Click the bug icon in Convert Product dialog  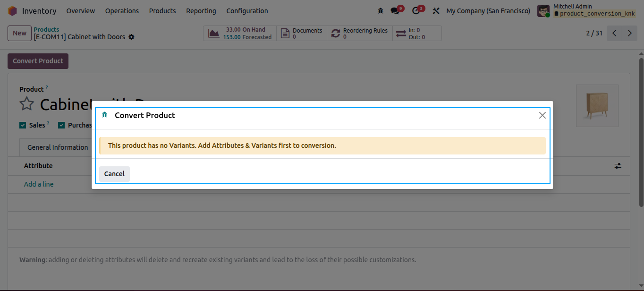pyautogui.click(x=105, y=115)
